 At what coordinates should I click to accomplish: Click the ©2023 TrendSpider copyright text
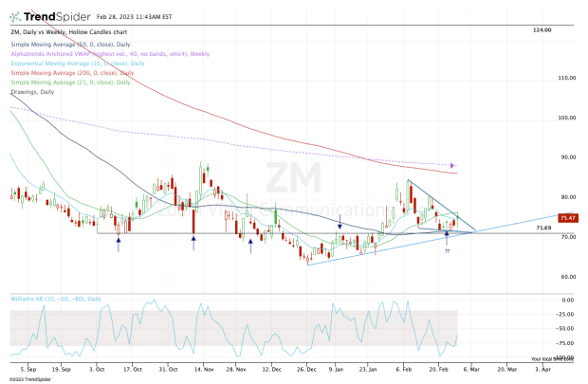30,379
